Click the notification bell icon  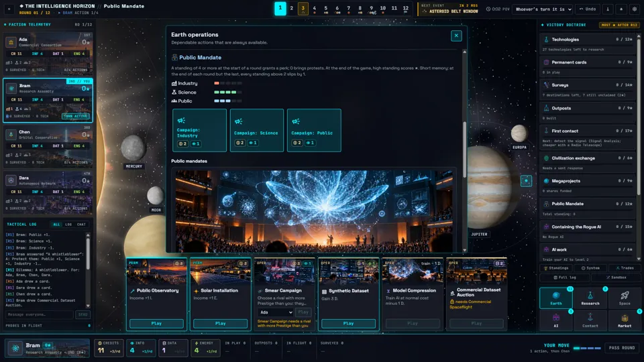pos(621,9)
